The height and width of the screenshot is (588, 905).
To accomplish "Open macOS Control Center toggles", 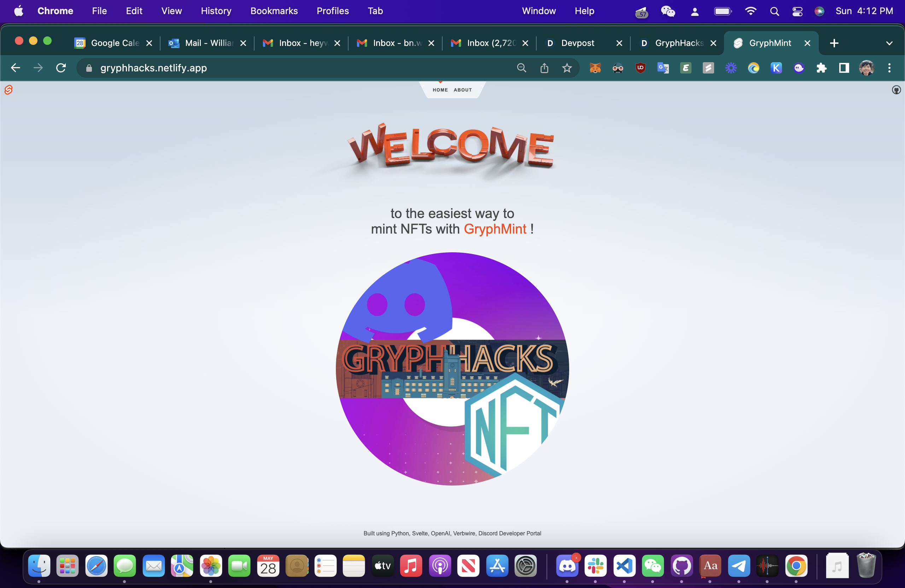I will [797, 11].
